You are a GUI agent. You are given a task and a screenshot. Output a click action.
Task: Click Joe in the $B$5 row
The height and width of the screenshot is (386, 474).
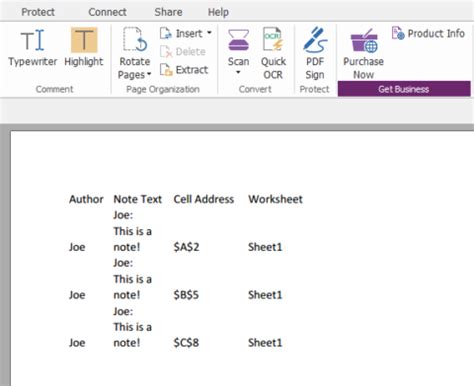click(x=77, y=295)
